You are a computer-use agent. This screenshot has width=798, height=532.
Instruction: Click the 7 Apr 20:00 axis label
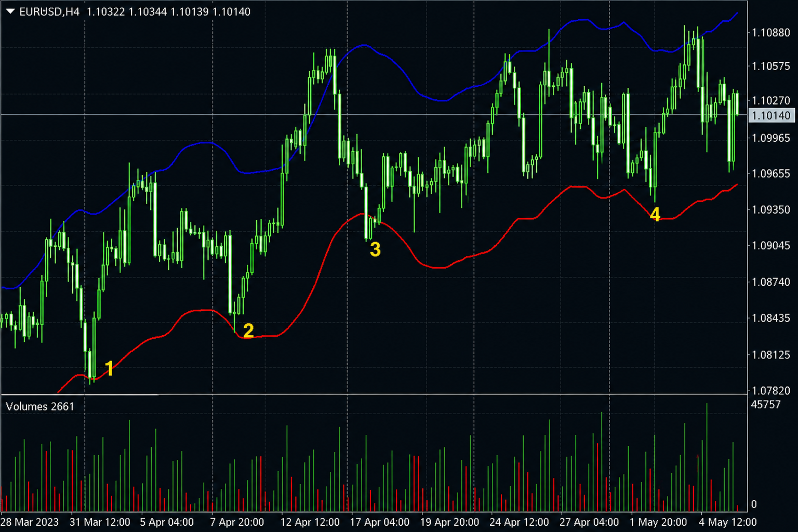coord(237,522)
